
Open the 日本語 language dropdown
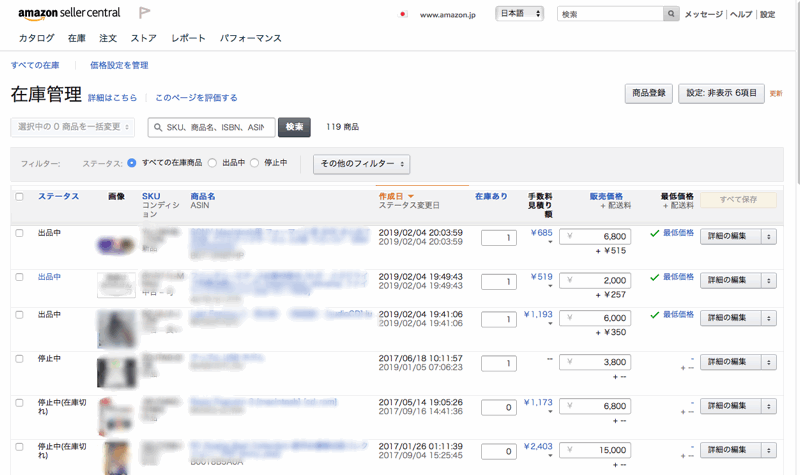(520, 15)
